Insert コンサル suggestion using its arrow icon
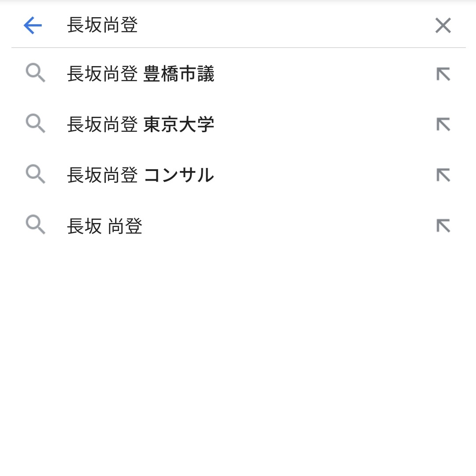 click(x=443, y=175)
